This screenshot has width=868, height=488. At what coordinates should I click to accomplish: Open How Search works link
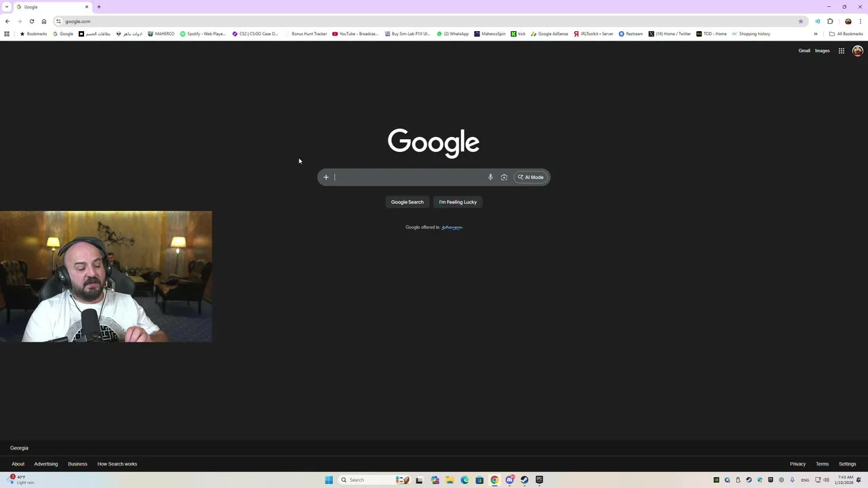click(x=117, y=464)
